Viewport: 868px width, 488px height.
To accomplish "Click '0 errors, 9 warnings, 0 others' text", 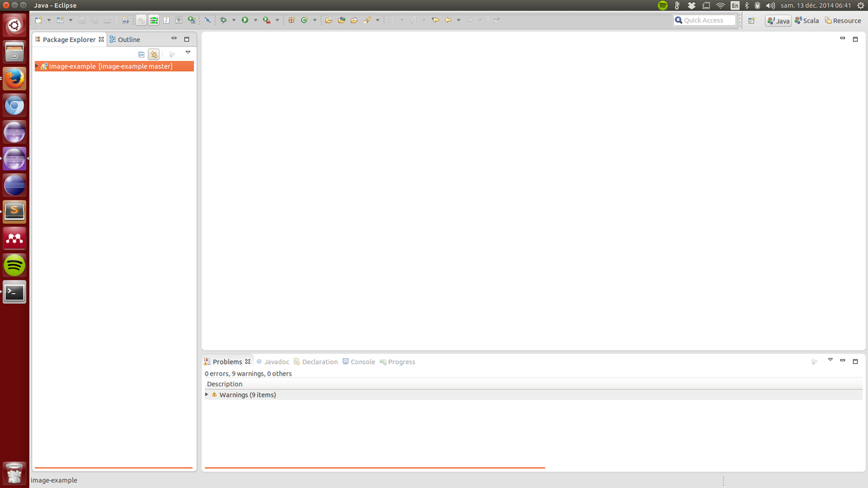I will (248, 373).
